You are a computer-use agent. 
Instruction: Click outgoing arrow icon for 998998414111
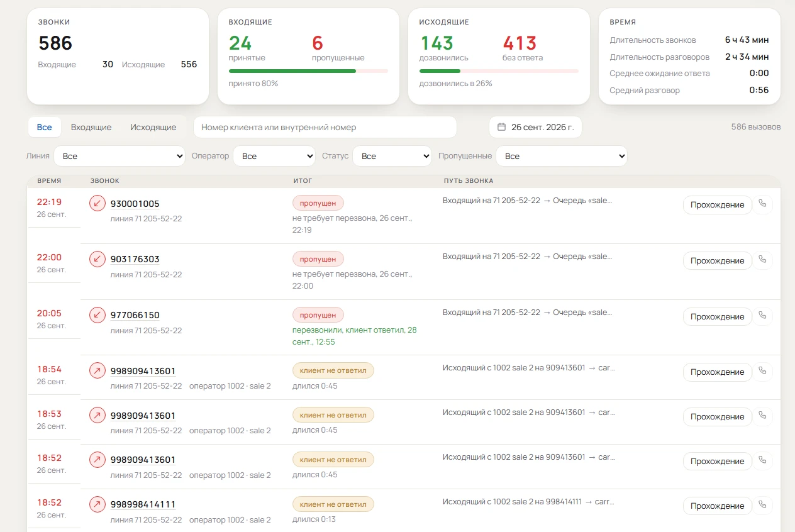tap(97, 504)
